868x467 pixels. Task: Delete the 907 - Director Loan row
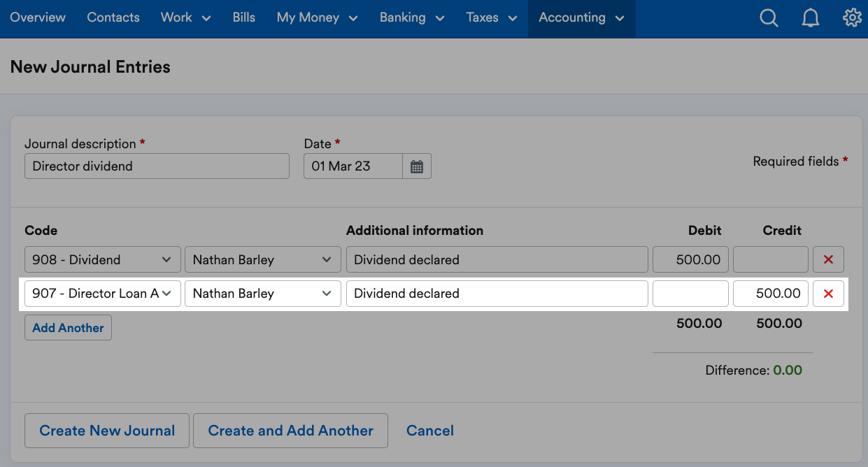click(x=828, y=294)
